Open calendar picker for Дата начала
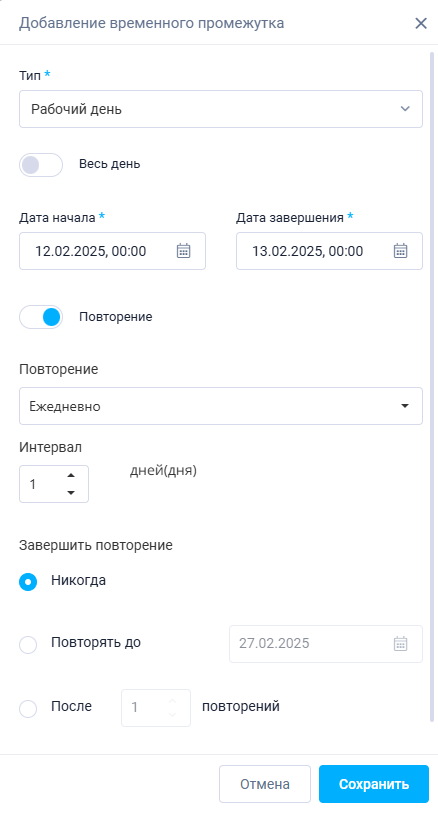 (x=183, y=251)
